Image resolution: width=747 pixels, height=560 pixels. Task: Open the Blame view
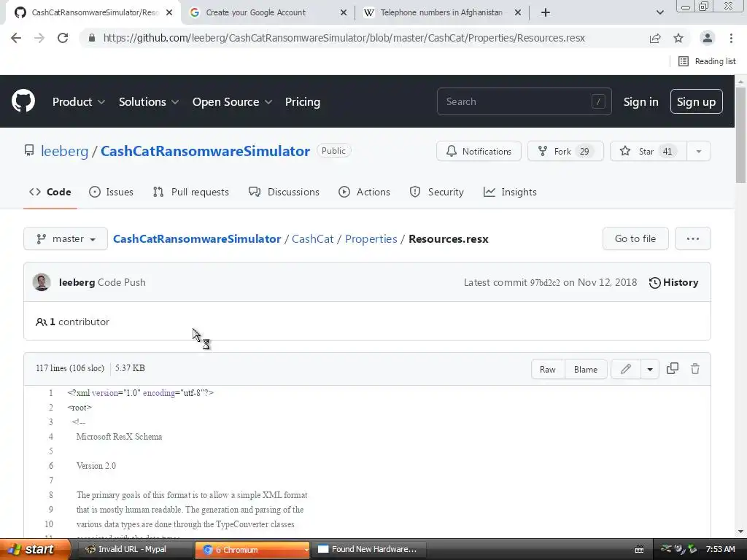click(x=586, y=369)
